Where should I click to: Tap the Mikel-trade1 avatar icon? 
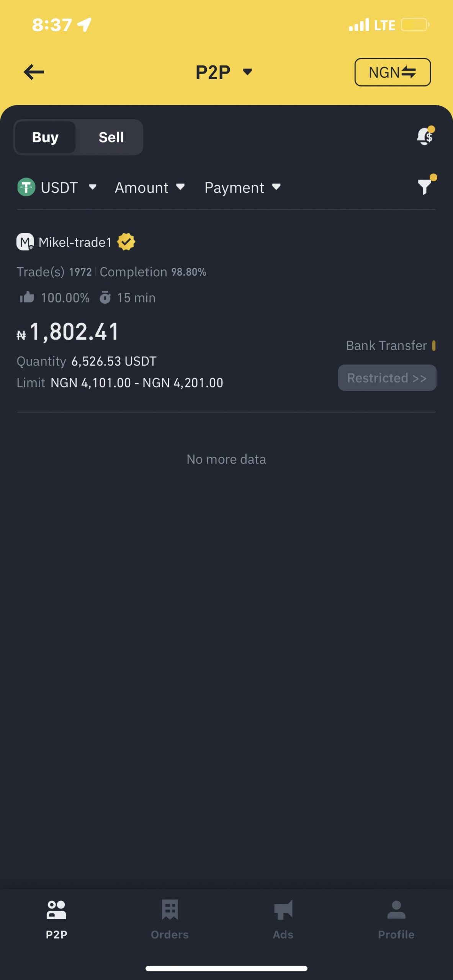click(25, 242)
